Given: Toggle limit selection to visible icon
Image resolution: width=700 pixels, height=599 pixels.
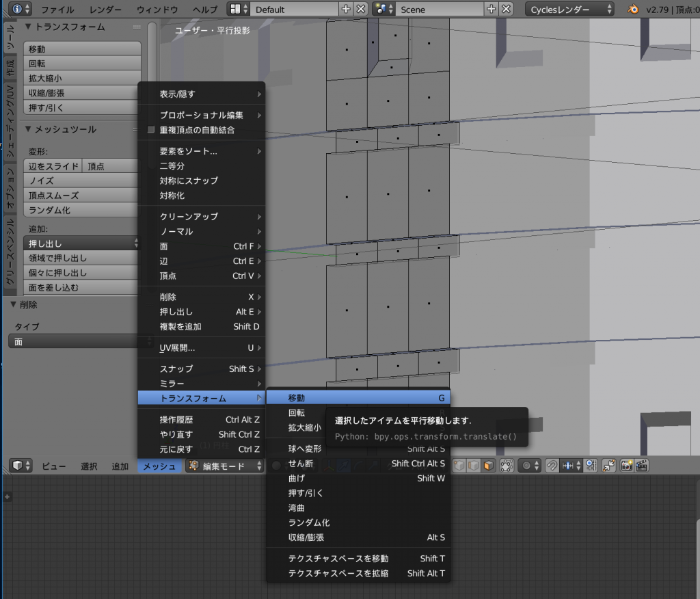Looking at the screenshot, I should coord(507,466).
